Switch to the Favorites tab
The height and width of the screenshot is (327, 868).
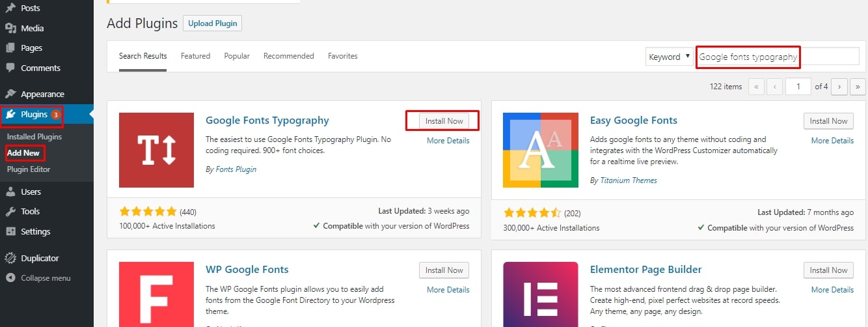[343, 56]
